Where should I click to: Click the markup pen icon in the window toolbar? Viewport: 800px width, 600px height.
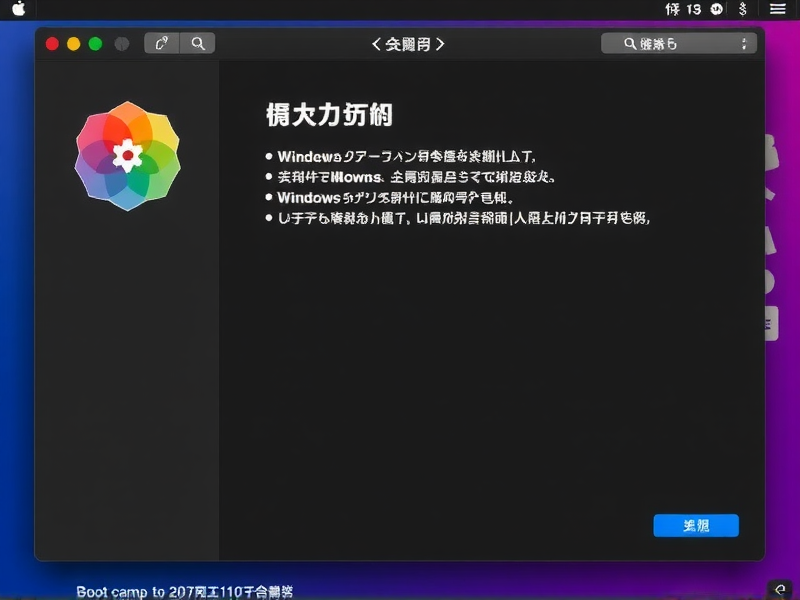[160, 43]
